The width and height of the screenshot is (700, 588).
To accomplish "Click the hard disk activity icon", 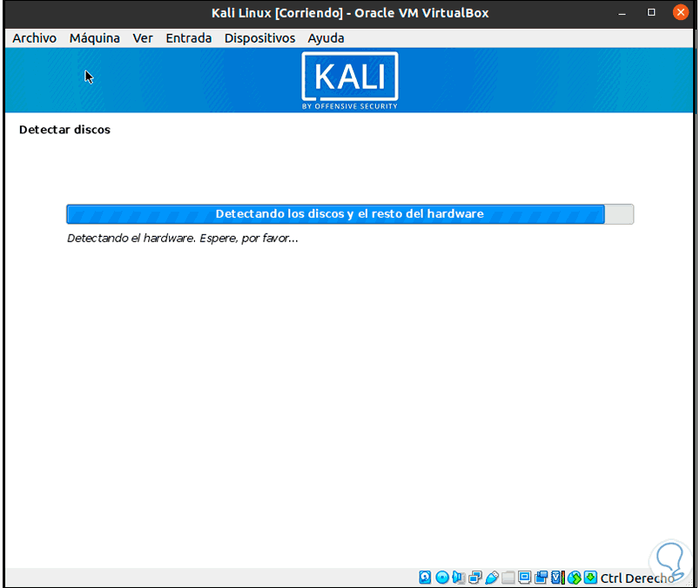I will coord(425,578).
